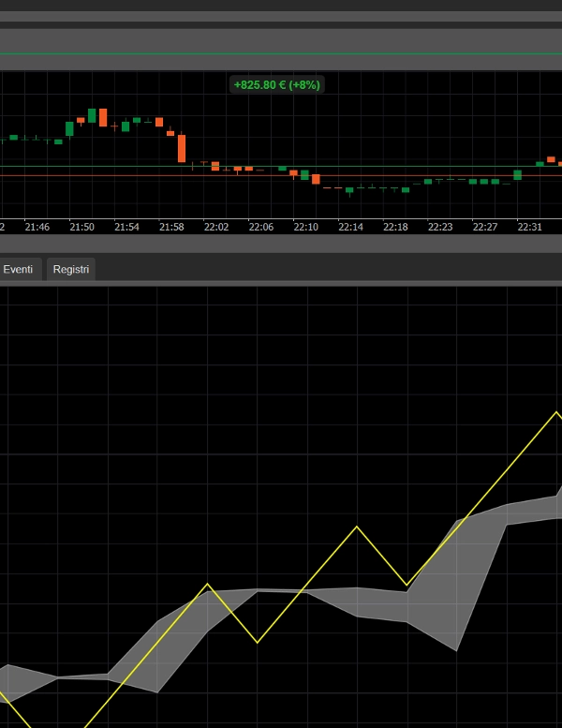
Task: Select the 21:46 time axis label
Action: (x=37, y=227)
